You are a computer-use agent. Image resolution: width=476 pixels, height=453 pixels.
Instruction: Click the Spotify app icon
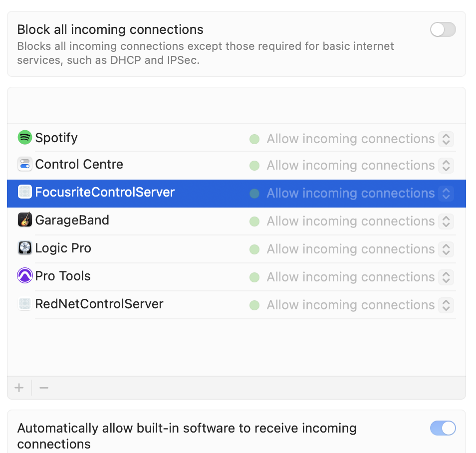pyautogui.click(x=24, y=138)
